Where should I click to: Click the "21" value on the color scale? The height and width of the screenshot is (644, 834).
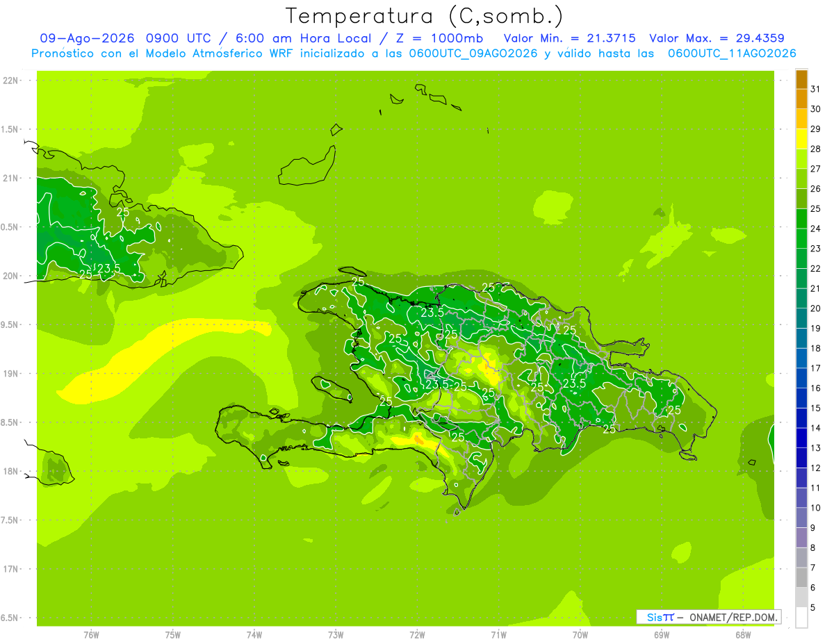pyautogui.click(x=816, y=288)
